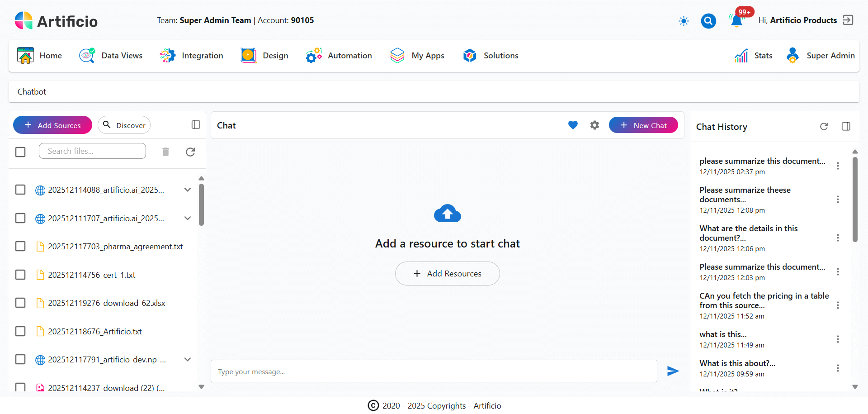Check the box for 202512117703_pharma_agreement.txt
868x414 pixels.
pyautogui.click(x=20, y=246)
